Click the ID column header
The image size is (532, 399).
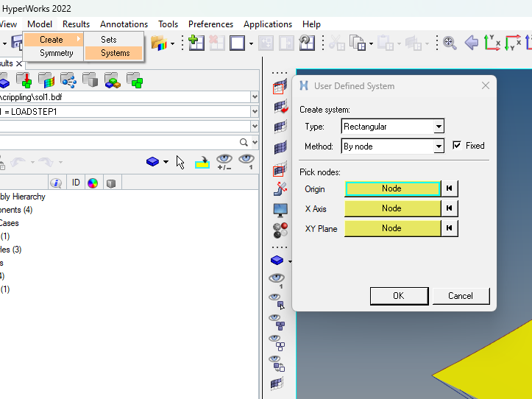pyautogui.click(x=76, y=183)
